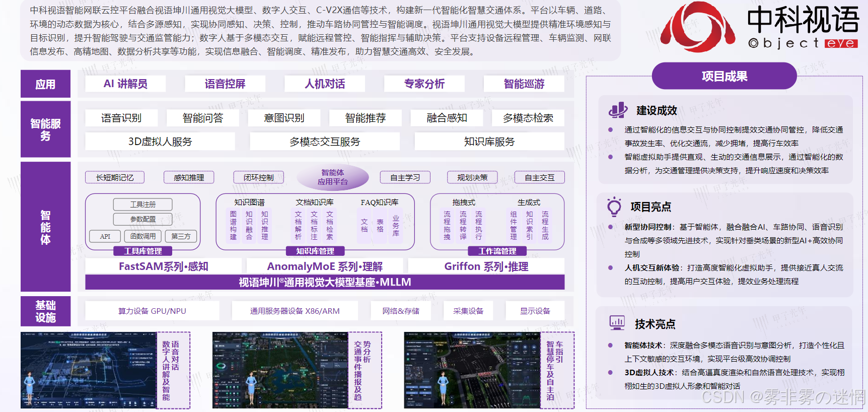Image resolution: width=868 pixels, height=412 pixels.
Task: Select the 项目成果 purple header pill
Action: (724, 76)
